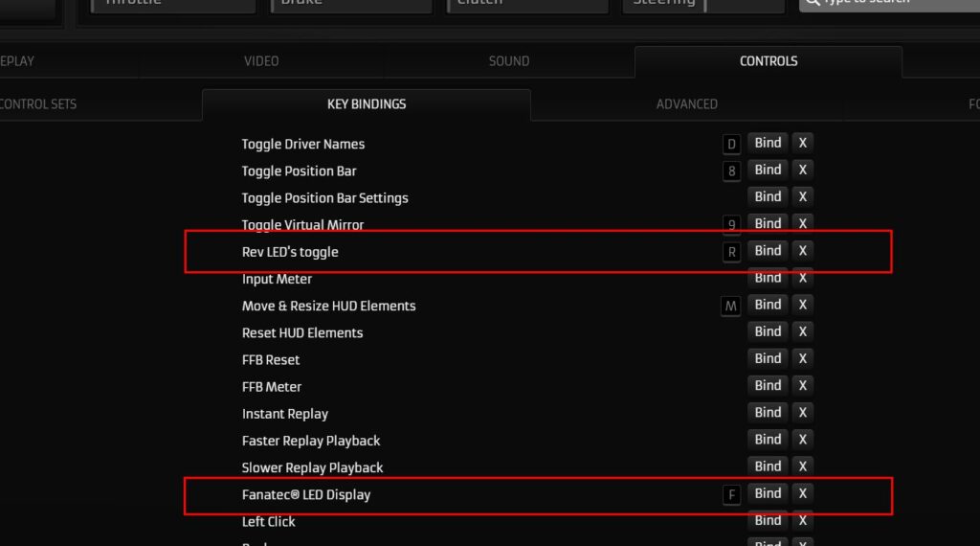Click the M key badge for Move & Resize HUD
The width and height of the screenshot is (980, 546).
[x=730, y=307]
